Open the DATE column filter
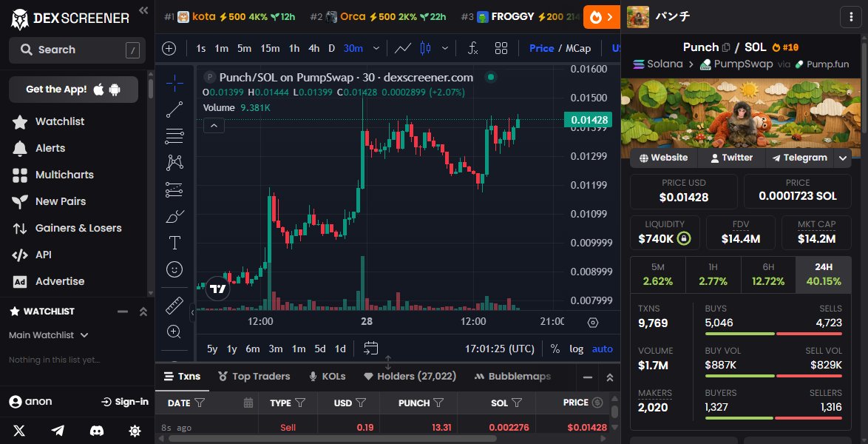This screenshot has height=444, width=868. point(200,403)
